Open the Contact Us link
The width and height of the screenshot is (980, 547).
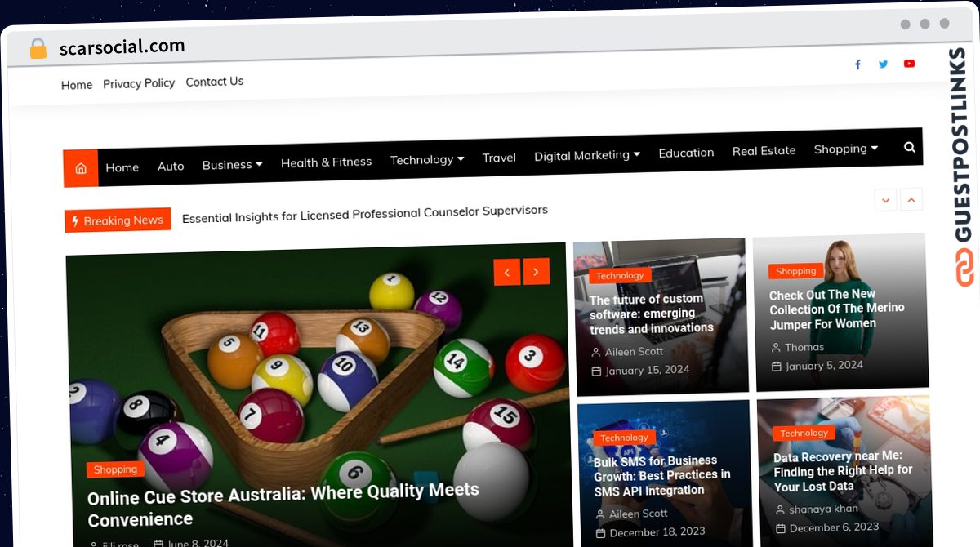tap(215, 82)
